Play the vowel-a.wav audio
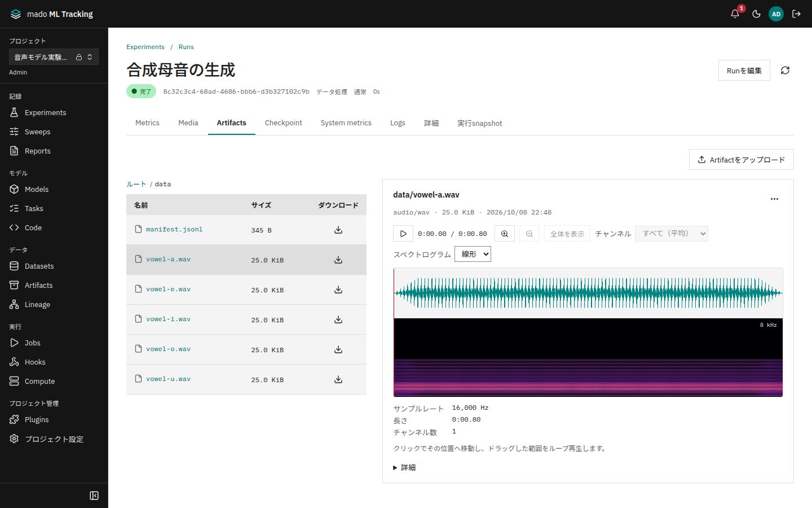 point(403,234)
